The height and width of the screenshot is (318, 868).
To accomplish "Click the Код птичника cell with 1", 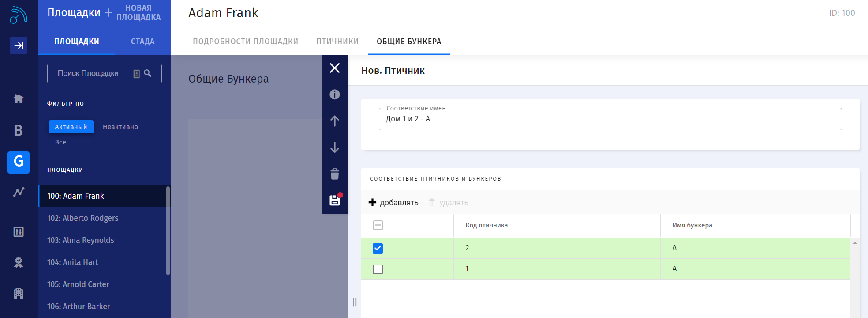I will (557, 269).
